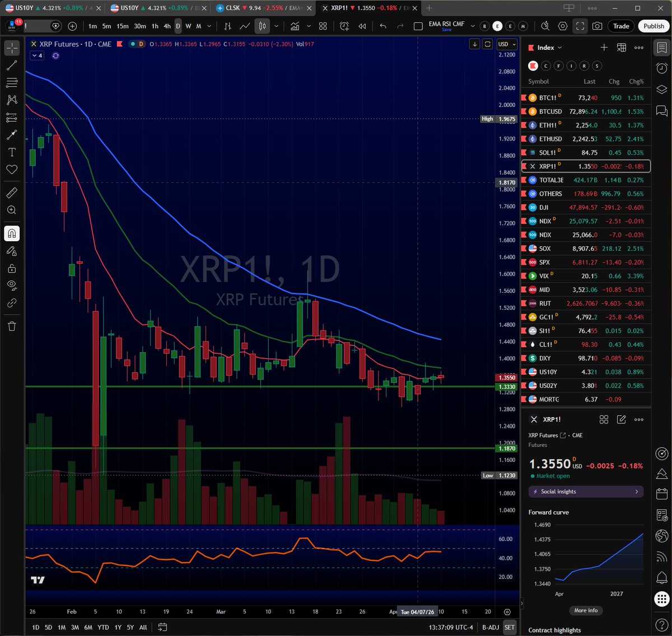
Task: Open the help center question mark
Action: 661,624
